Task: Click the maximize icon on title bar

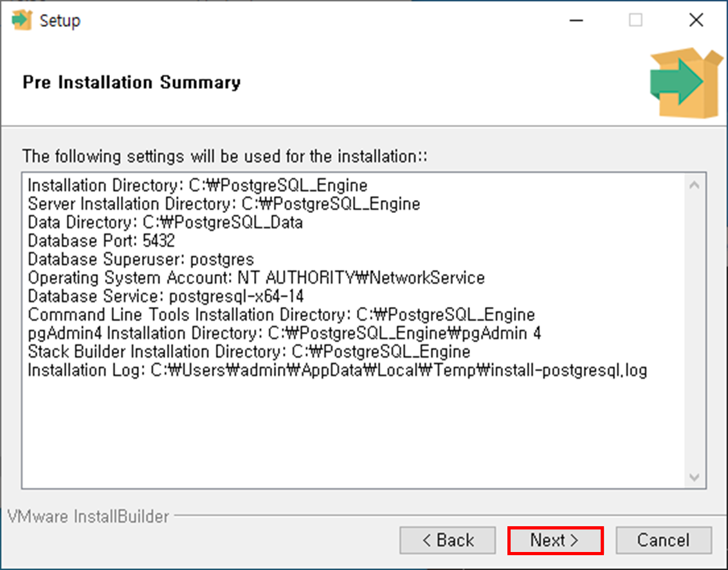Action: tap(635, 20)
